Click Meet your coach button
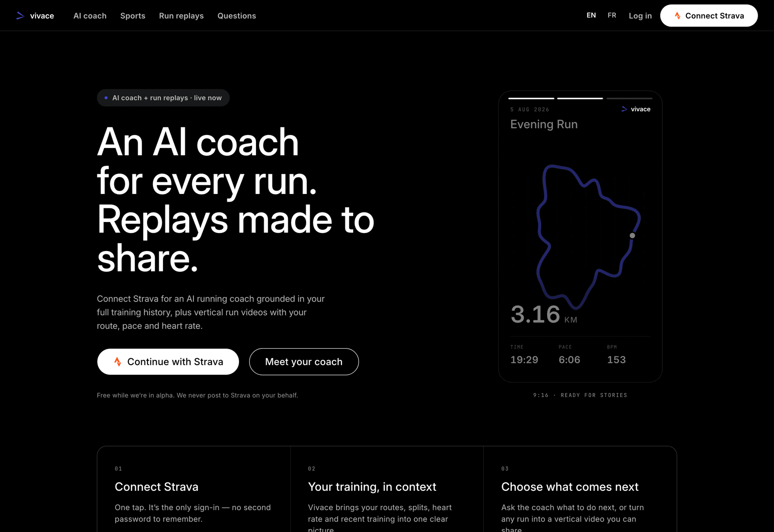 (x=304, y=362)
